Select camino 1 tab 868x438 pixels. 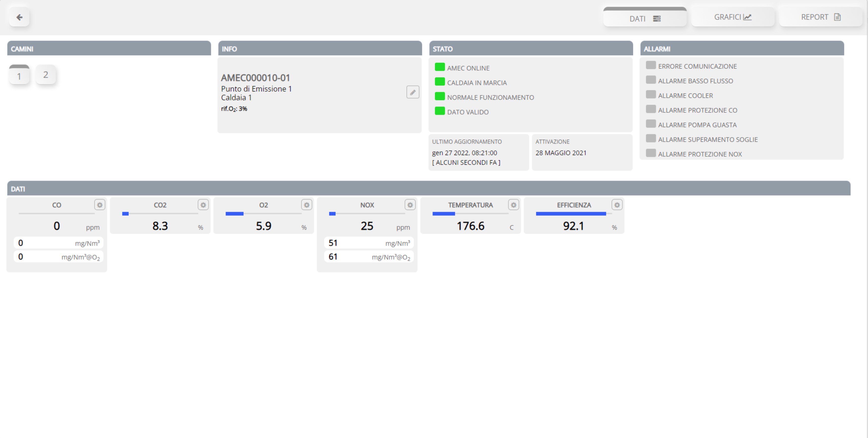19,75
